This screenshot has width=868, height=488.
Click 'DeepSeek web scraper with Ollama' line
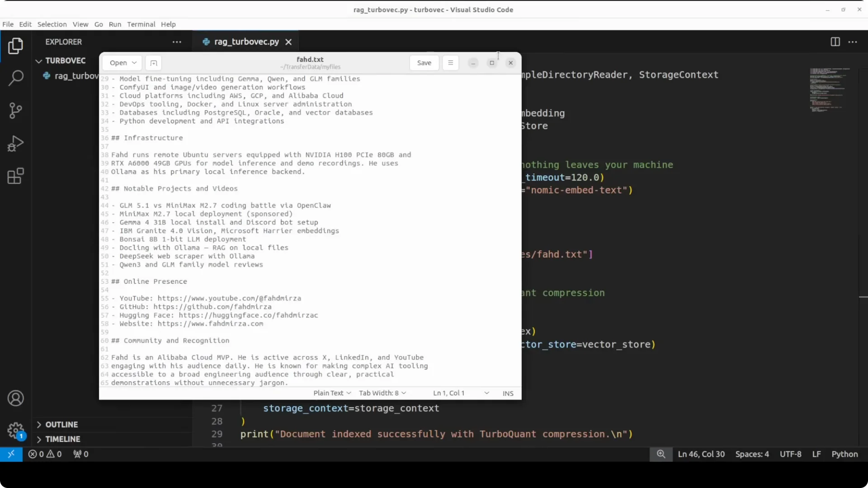click(x=183, y=256)
